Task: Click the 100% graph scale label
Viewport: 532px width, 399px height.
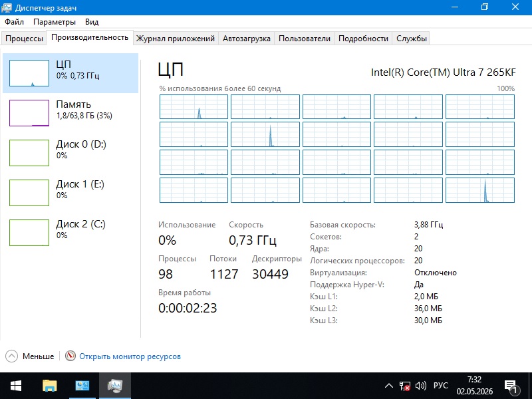Action: pyautogui.click(x=505, y=88)
